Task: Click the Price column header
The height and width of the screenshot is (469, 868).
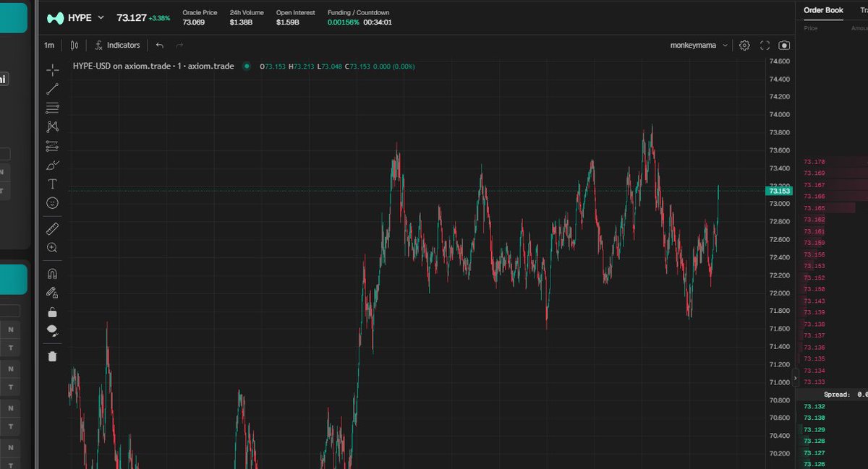Action: [811, 28]
